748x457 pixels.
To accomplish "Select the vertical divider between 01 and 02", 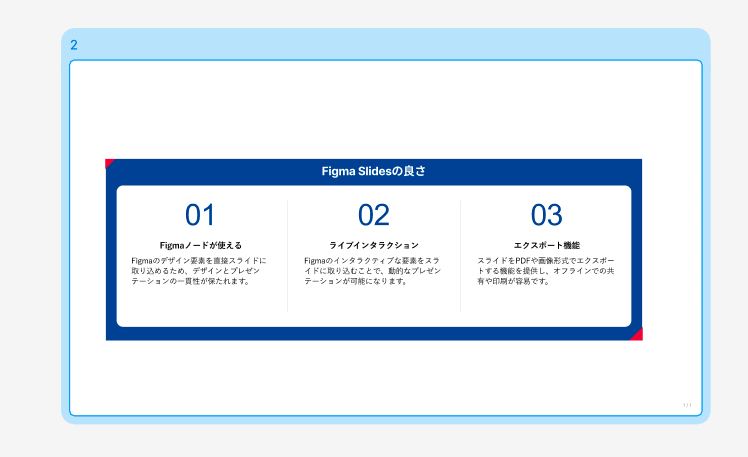I will point(288,256).
